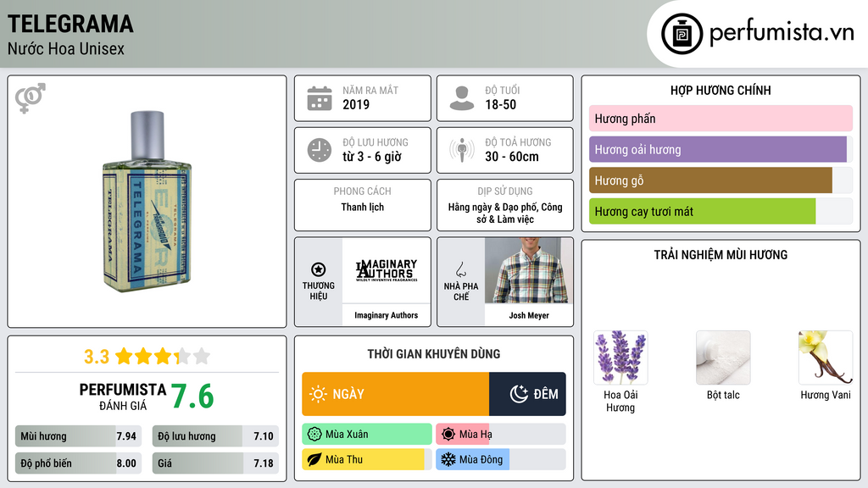Click the perfumista.vn site name text
The width and height of the screenshot is (868, 488).
pyautogui.click(x=782, y=32)
